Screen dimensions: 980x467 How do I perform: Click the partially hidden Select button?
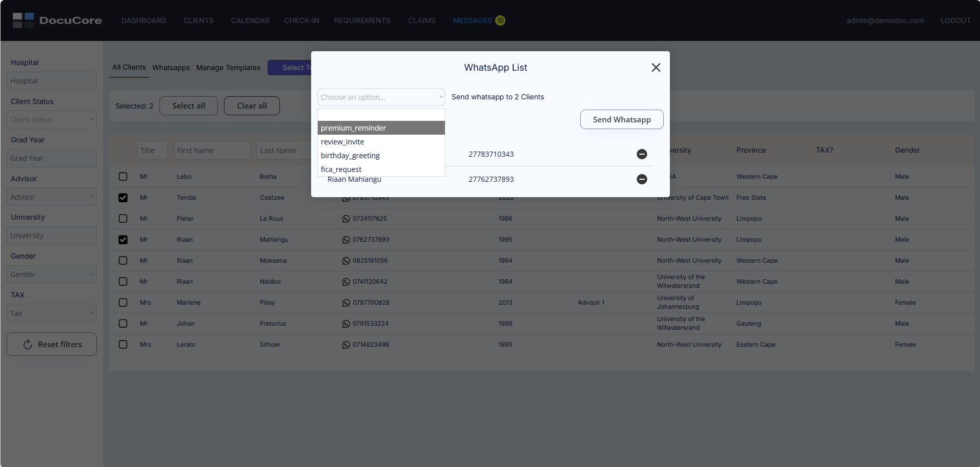pos(290,68)
